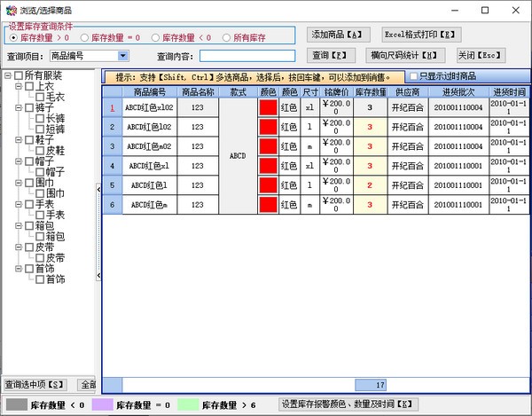532x416 pixels.
Task: Check the 短裤 checkbox
Action: coord(40,129)
